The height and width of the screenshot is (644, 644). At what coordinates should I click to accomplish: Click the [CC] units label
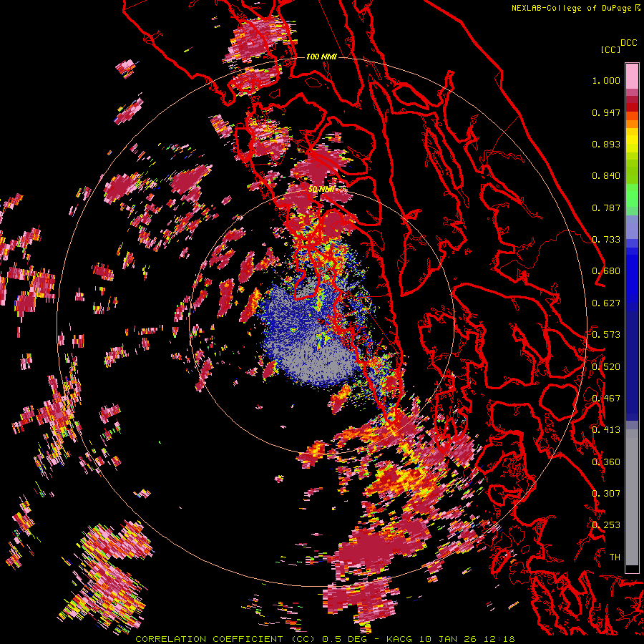point(610,49)
